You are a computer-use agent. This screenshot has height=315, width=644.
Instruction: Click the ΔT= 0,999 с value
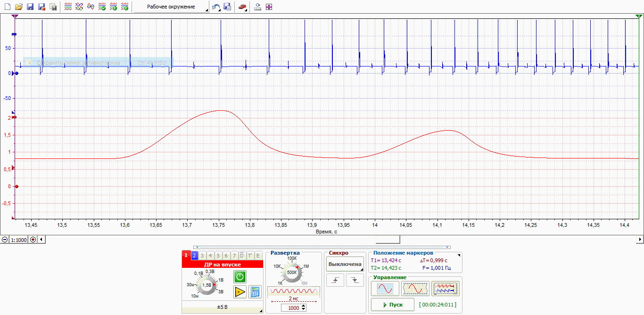433,260
